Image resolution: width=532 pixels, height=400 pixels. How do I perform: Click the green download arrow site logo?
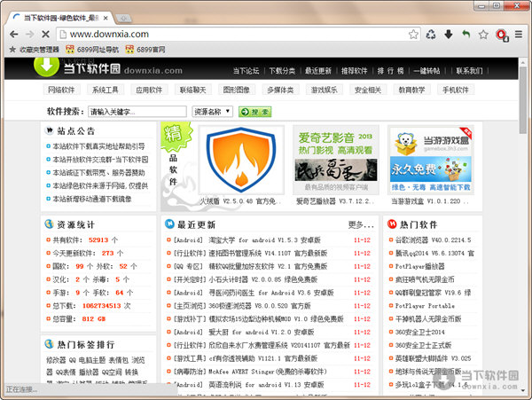46,66
